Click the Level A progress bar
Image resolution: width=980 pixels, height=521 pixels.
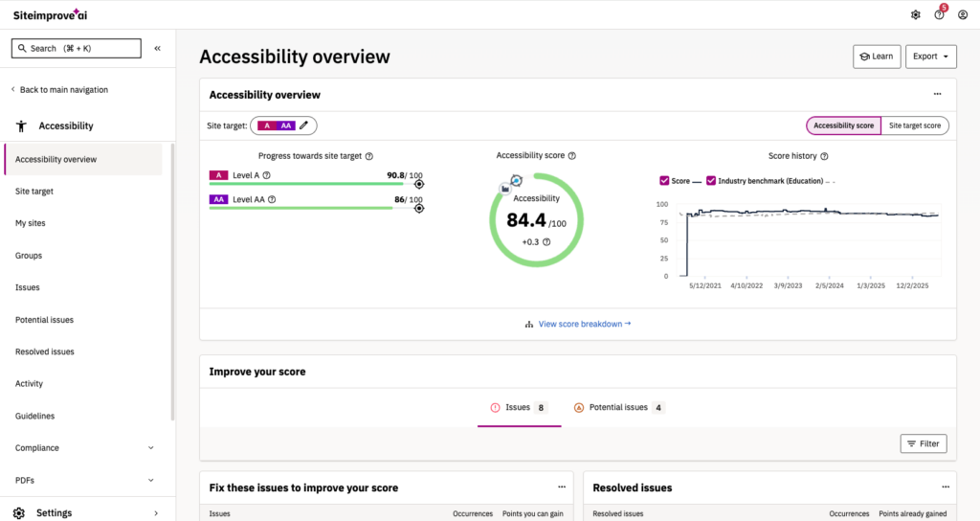click(x=316, y=184)
